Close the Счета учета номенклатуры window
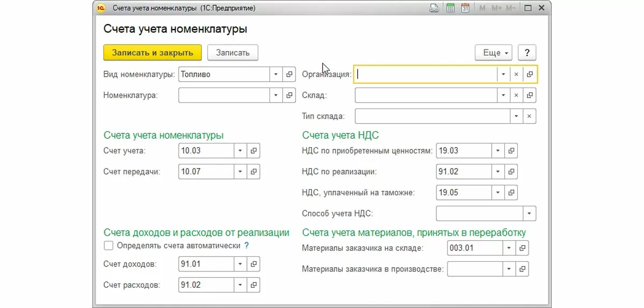This screenshot has width=644, height=308. (542, 8)
